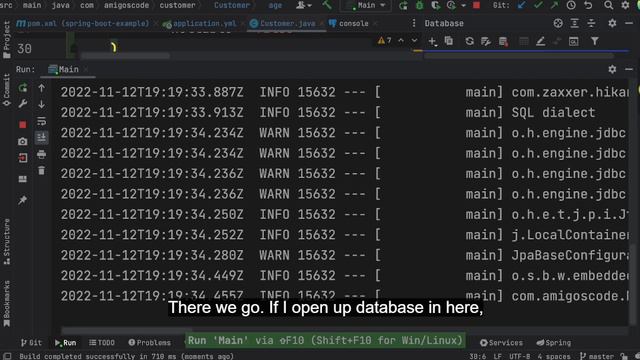Click the Build hammer icon in top toolbar

pos(327,5)
